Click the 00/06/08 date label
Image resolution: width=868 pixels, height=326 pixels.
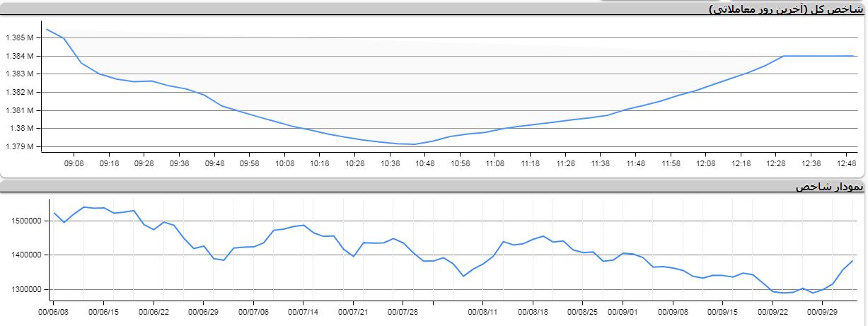[54, 310]
